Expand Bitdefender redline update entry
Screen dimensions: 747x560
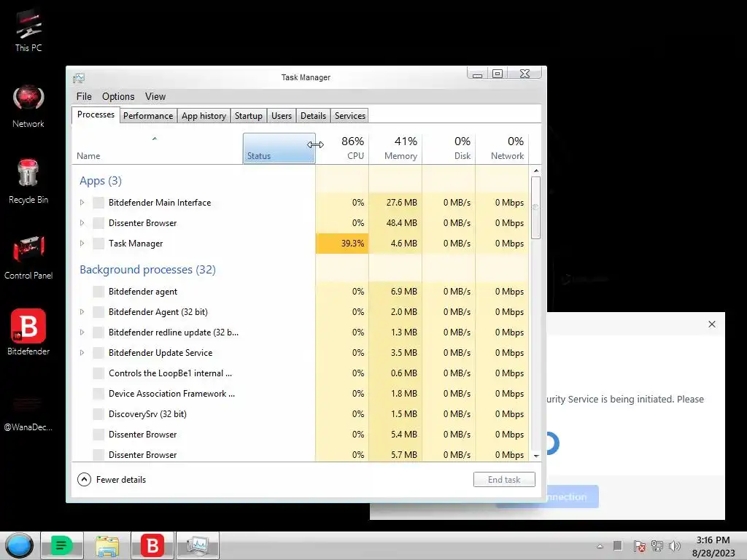coord(82,332)
